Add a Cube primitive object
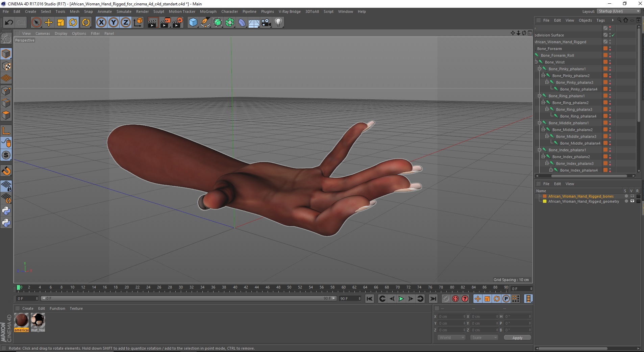Screen dimensions: 644x352 pyautogui.click(x=193, y=22)
